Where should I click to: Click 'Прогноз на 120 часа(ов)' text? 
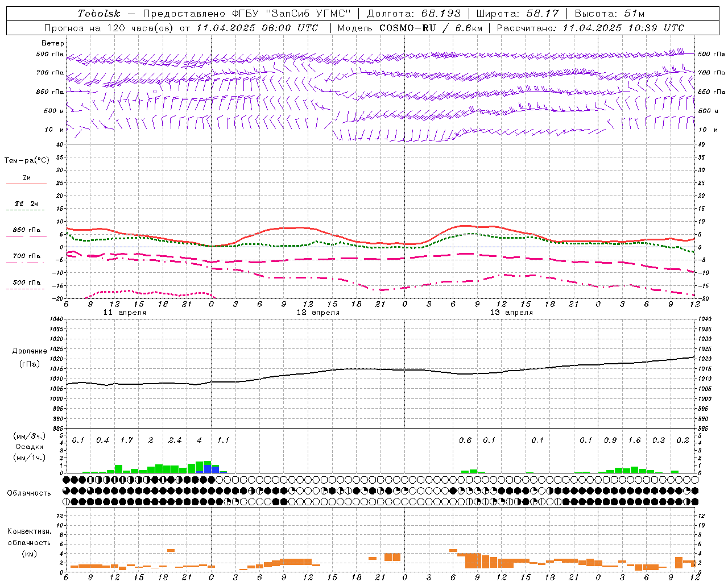click(110, 28)
